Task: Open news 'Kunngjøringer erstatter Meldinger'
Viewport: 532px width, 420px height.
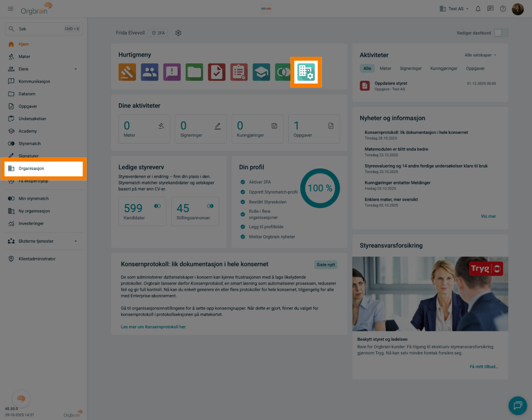Action: (398, 183)
